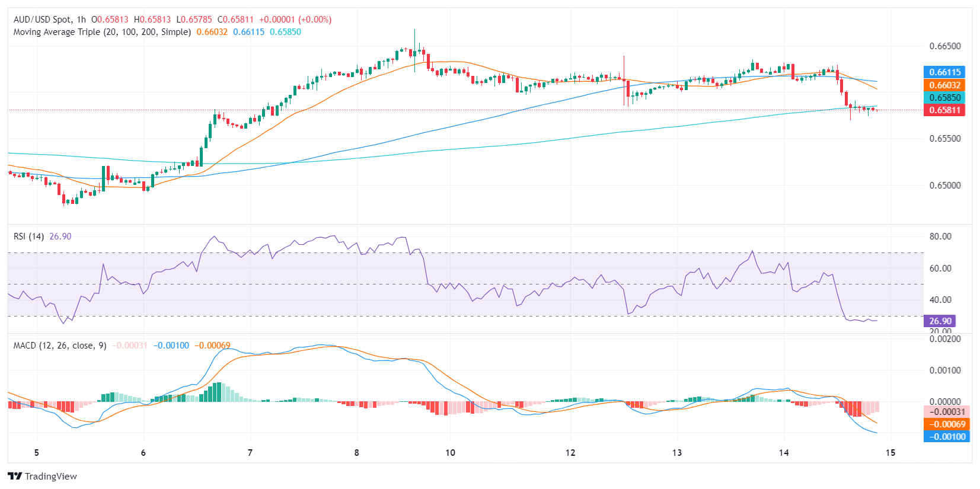This screenshot has height=489, width=980.
Task: Click the blue 0.66115 price axis tag
Action: (x=944, y=72)
